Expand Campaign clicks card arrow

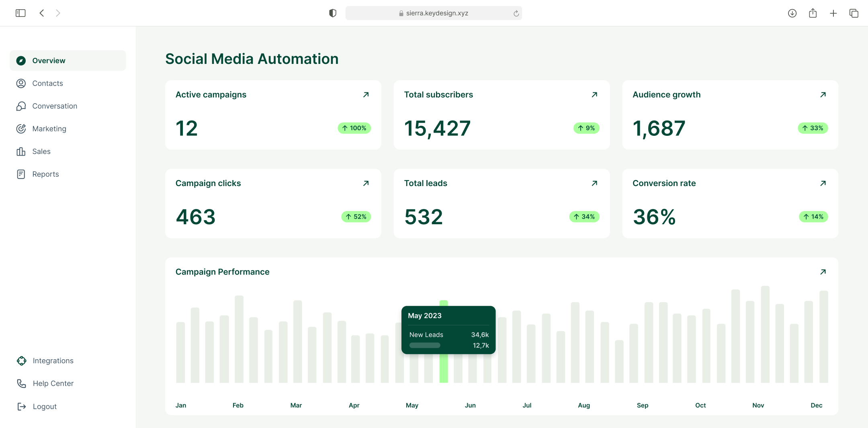366,183
